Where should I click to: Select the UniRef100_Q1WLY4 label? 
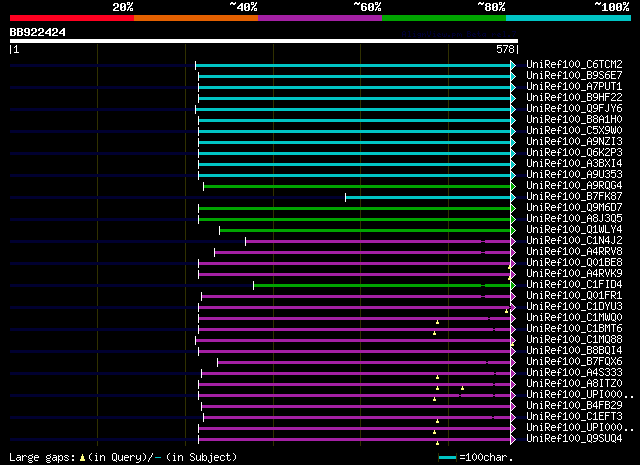point(574,230)
